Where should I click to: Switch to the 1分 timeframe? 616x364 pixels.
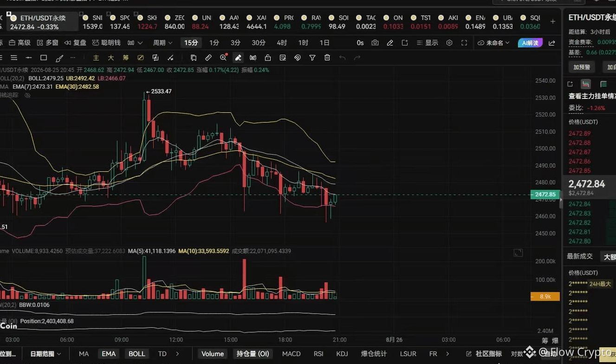point(214,43)
